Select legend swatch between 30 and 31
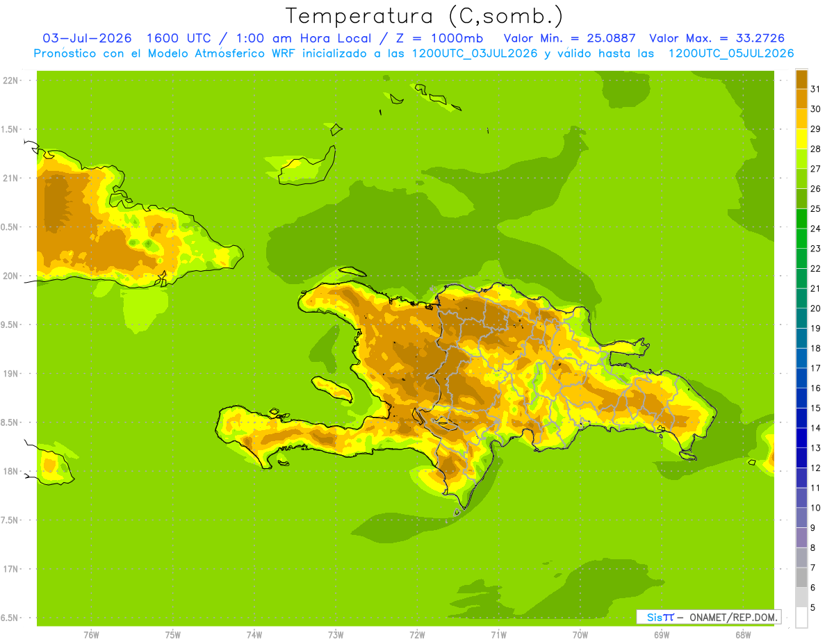Image resolution: width=834 pixels, height=644 pixels. 801,99
